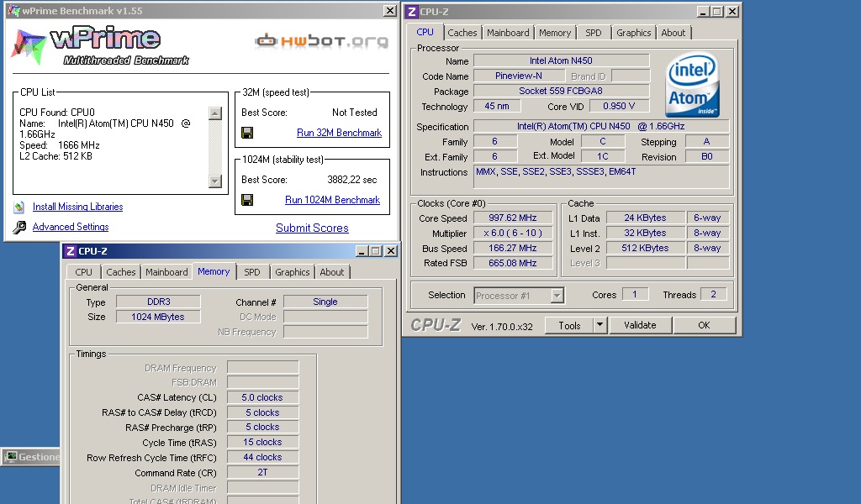Open SPD tab in memory window
Image resolution: width=861 pixels, height=504 pixels.
click(x=252, y=272)
